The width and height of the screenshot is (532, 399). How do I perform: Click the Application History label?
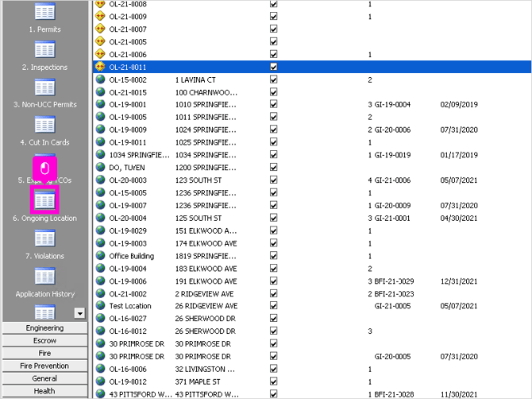(44, 294)
